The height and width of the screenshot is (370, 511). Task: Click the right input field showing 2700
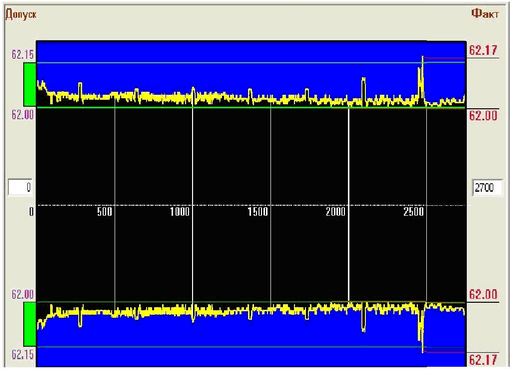487,188
